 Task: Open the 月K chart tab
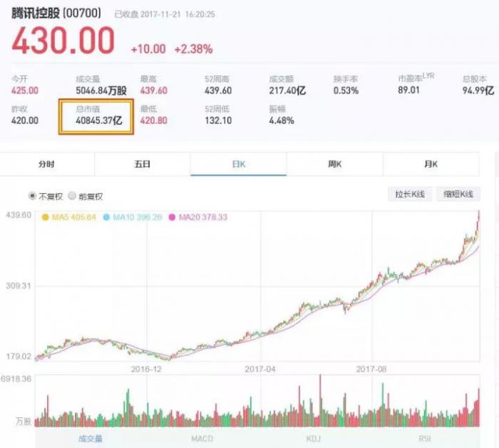431,164
